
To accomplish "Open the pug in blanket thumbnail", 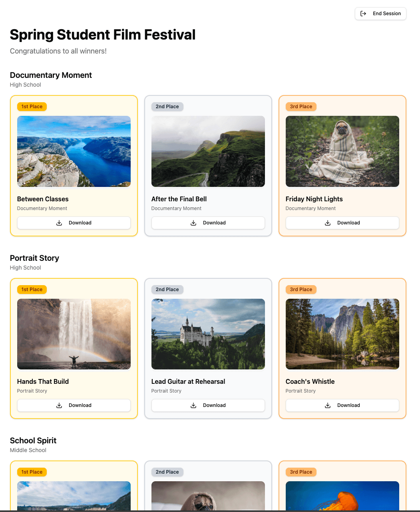I will click(342, 151).
